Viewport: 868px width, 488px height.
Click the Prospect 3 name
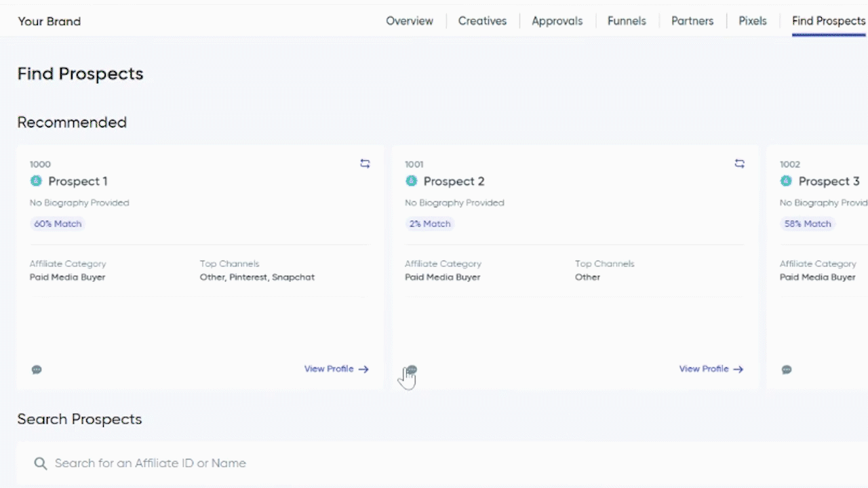coord(829,181)
